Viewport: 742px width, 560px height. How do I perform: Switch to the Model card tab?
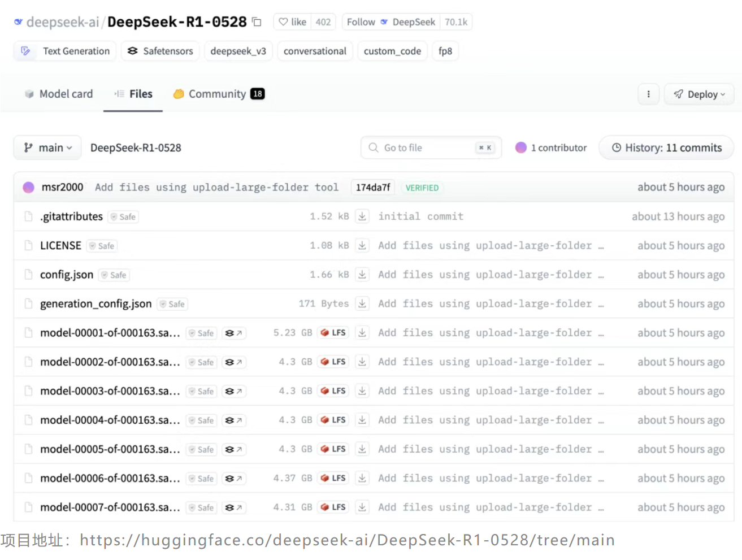(59, 94)
